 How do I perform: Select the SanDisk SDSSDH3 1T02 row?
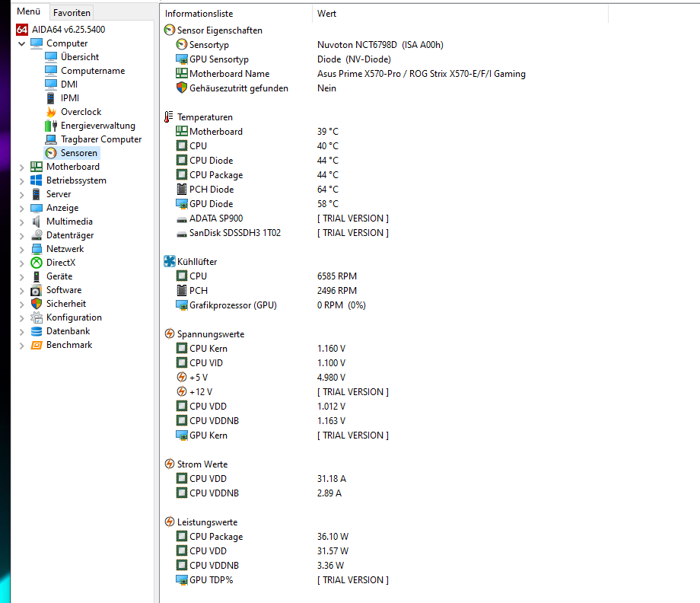tap(282, 233)
